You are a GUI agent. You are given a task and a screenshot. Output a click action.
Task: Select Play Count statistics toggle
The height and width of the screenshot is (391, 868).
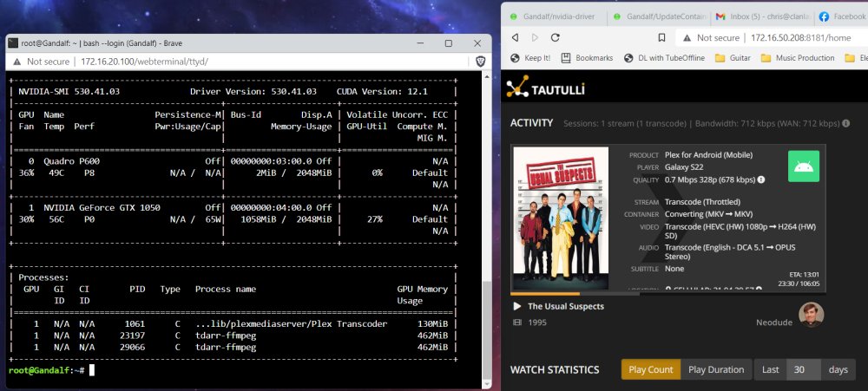(651, 369)
